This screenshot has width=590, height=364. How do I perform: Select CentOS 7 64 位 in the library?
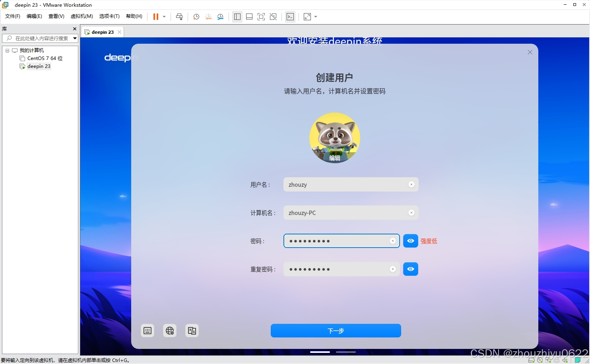point(45,58)
